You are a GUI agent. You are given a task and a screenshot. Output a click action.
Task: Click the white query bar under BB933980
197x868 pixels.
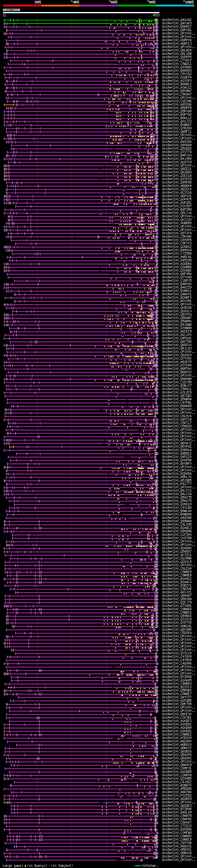(x=81, y=13)
